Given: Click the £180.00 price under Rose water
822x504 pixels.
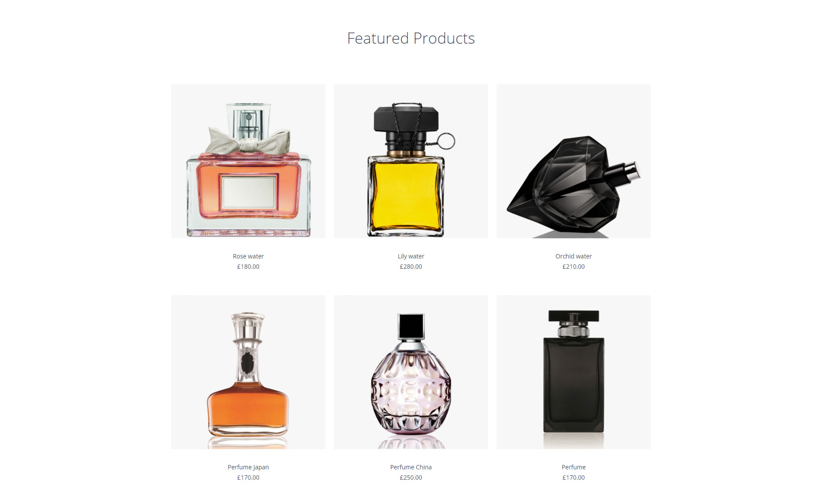Looking at the screenshot, I should 248,267.
